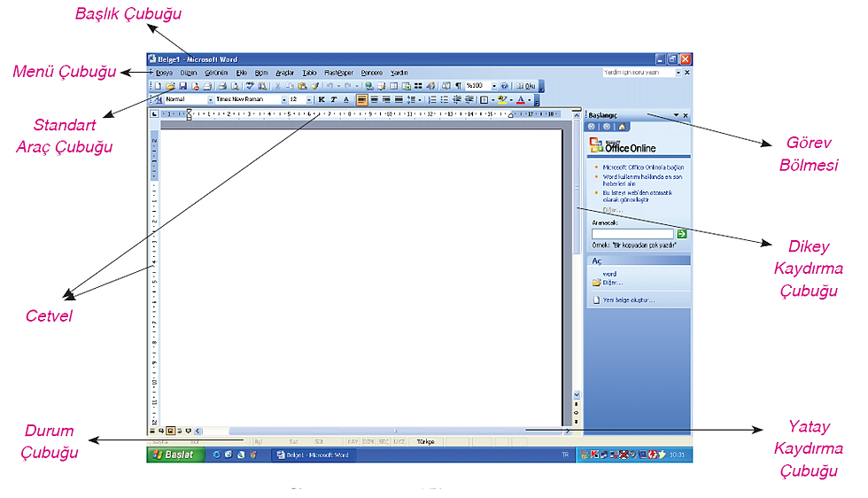Open the help question box dropdown arrow

pos(678,73)
